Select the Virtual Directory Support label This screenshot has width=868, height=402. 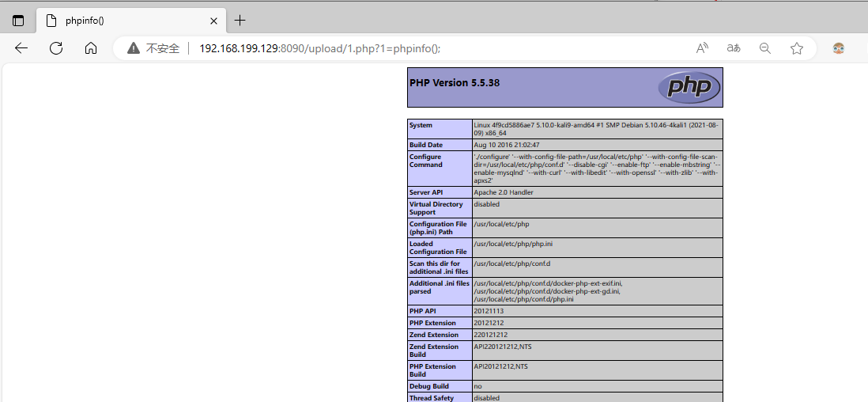(436, 208)
